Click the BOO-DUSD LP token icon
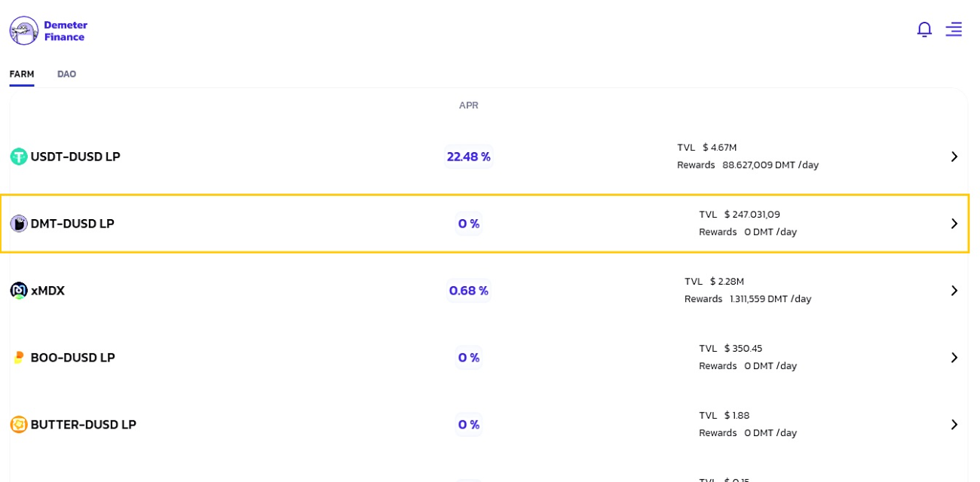The width and height of the screenshot is (980, 482). click(x=19, y=358)
